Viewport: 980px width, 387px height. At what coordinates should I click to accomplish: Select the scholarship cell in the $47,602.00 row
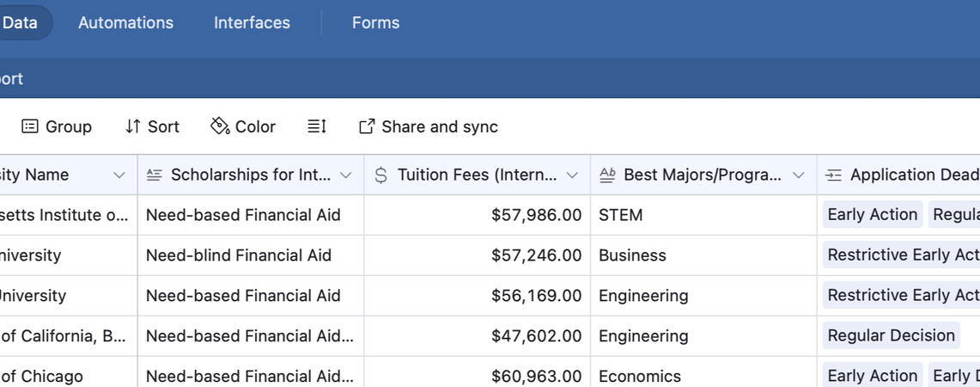[251, 335]
